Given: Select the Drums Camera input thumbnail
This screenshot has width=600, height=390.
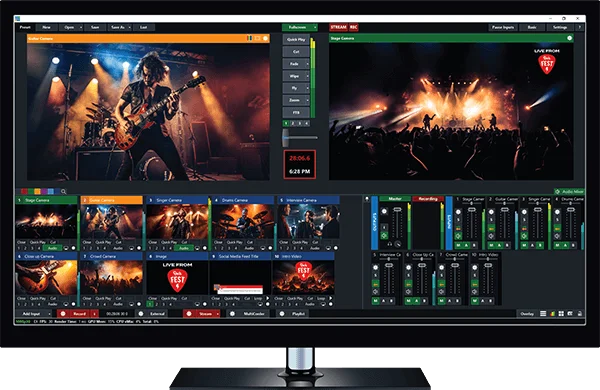Looking at the screenshot, I should [x=242, y=221].
